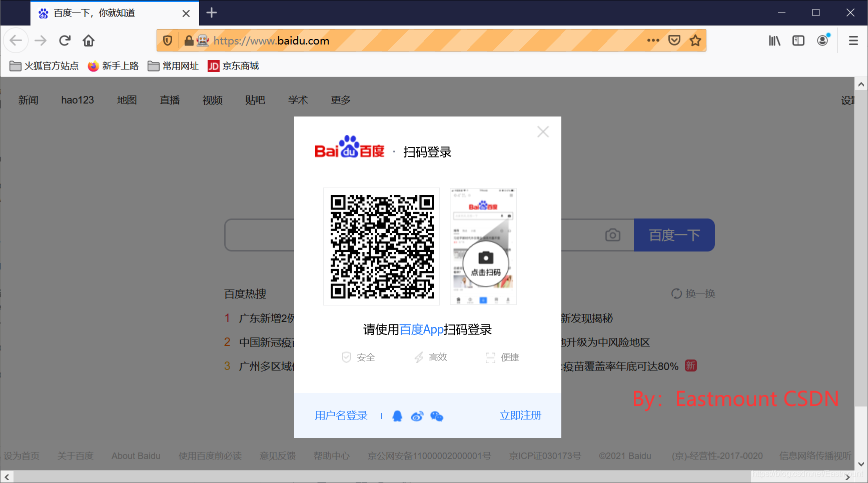This screenshot has width=868, height=483.
Task: Save page to Pocket
Action: (674, 40)
